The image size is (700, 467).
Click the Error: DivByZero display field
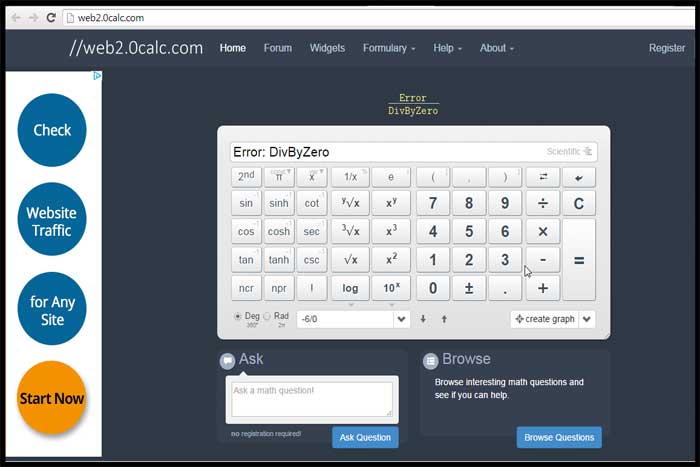[413, 152]
